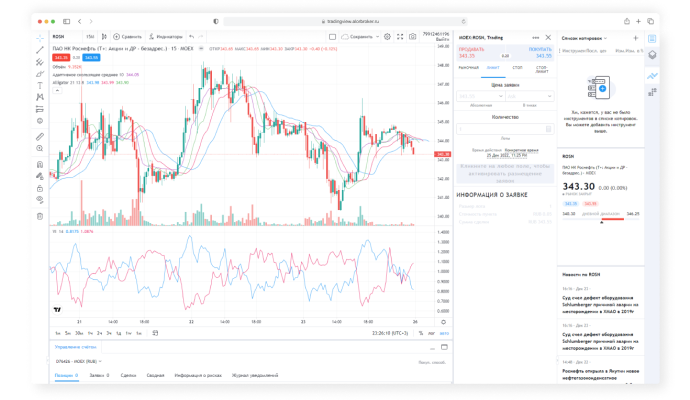Image resolution: width=690 pixels, height=400 pixels.
Task: Toggle авто auto scale
Action: pyautogui.click(x=444, y=333)
